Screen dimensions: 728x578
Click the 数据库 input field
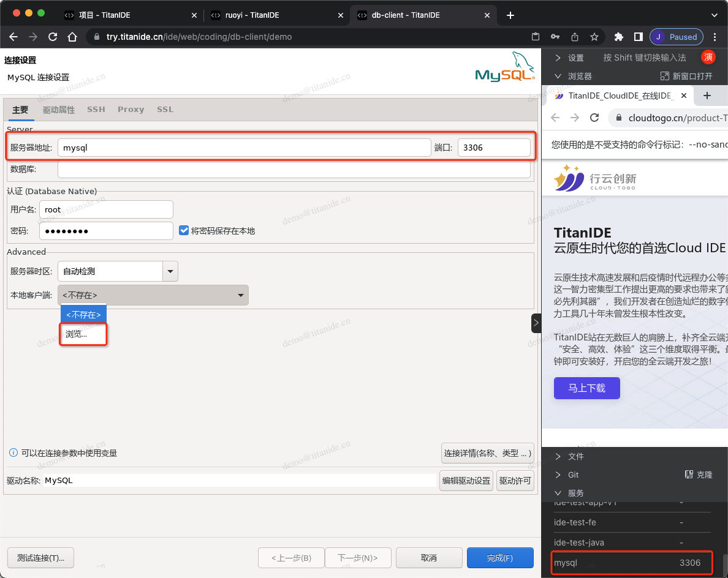click(294, 169)
